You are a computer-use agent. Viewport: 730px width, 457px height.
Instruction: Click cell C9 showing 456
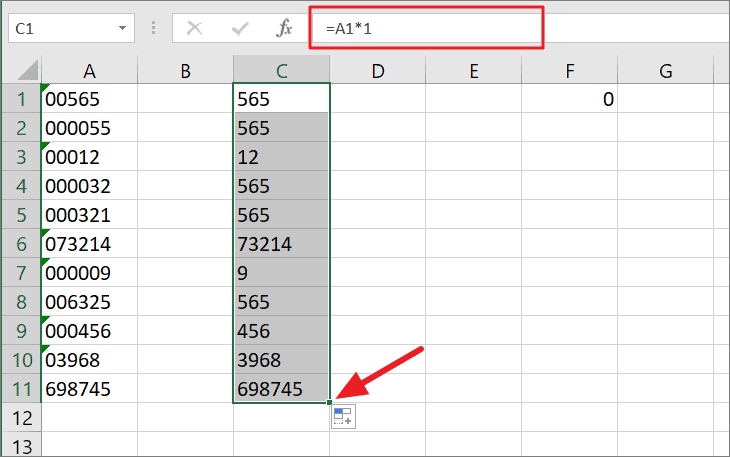282,330
